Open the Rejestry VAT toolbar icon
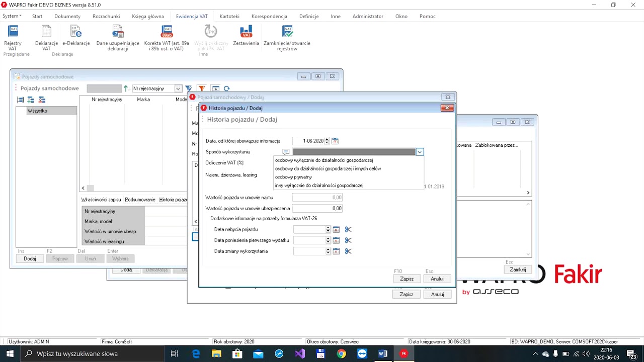Viewport: 644px width, 362px height. tap(13, 38)
